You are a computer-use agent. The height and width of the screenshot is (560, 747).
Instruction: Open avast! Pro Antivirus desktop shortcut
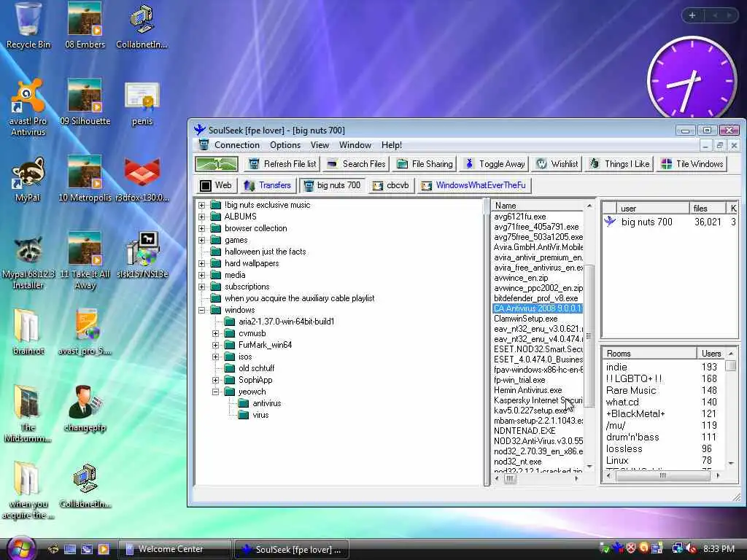tap(28, 108)
